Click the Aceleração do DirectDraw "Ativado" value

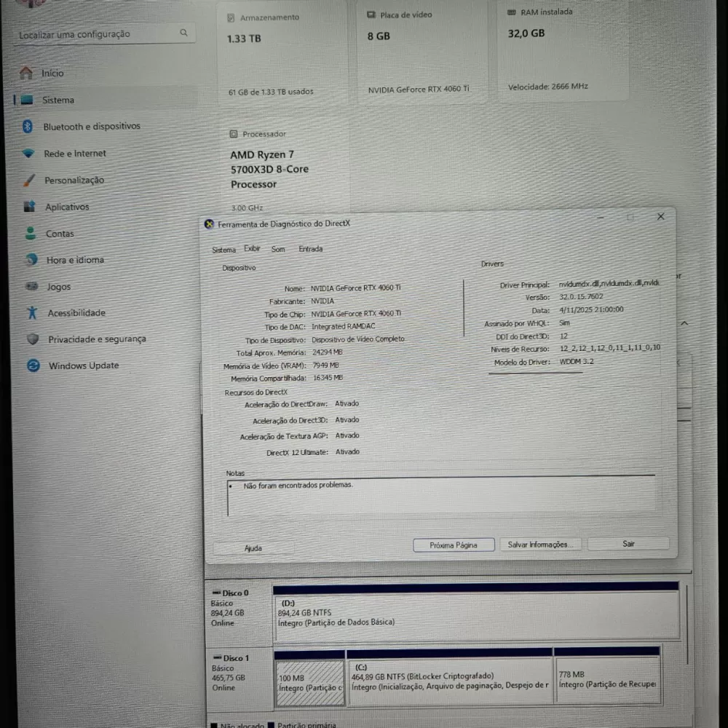347,403
